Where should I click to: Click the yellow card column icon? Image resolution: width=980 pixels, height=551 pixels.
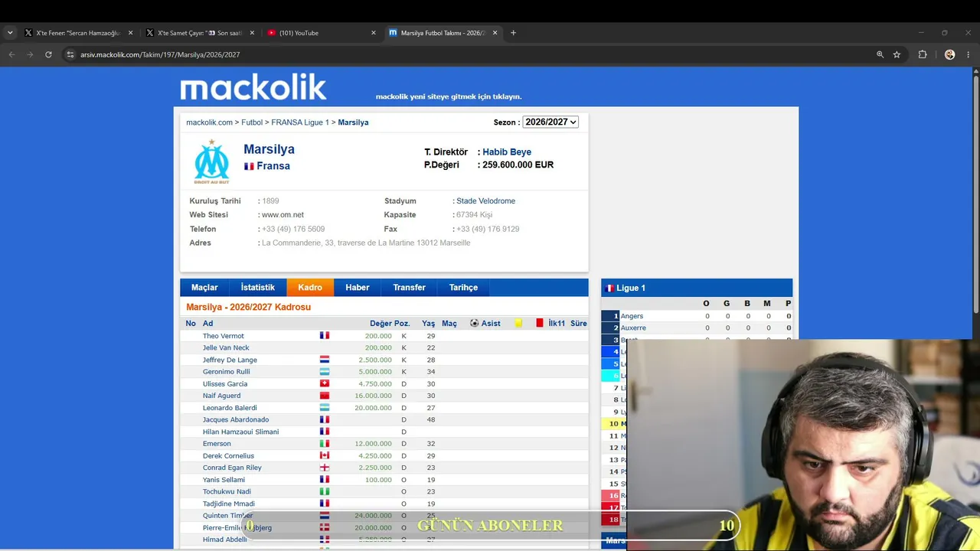(518, 324)
